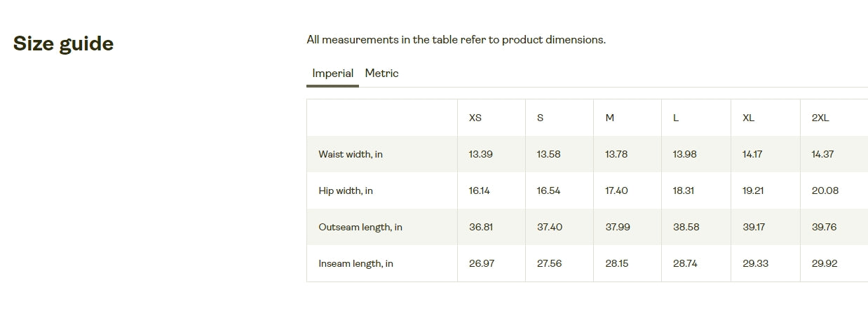Click S inseam length value 27.56
The image size is (868, 313).
click(549, 263)
